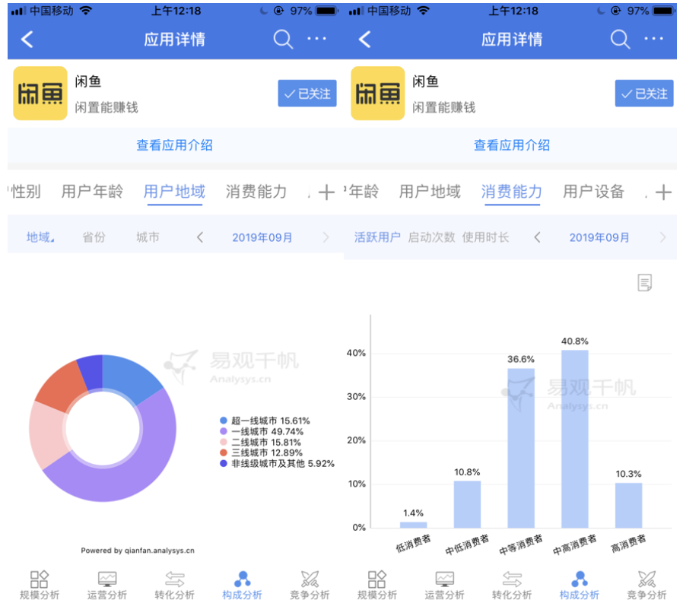Image resolution: width=683 pixels, height=616 pixels.
Task: Tap 非线级城市及其他 5.92% legend entry
Action: 277,464
